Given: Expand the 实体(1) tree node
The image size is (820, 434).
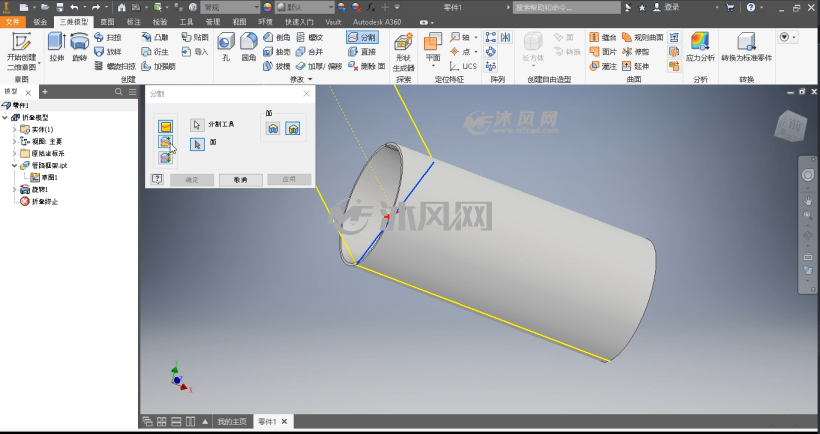Looking at the screenshot, I should point(15,129).
